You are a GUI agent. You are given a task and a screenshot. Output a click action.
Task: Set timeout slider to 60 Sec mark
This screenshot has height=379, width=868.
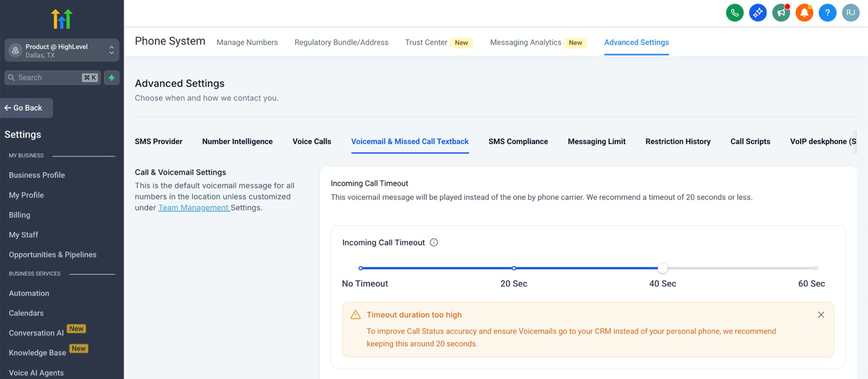[816, 268]
